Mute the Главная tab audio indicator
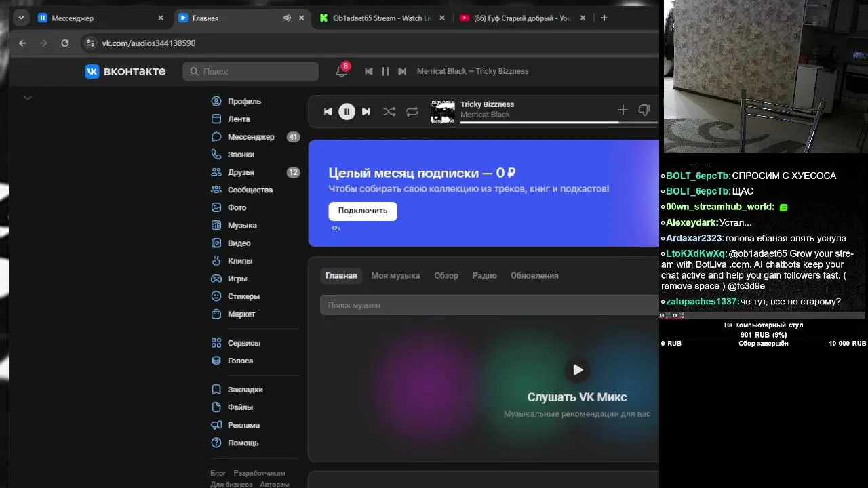This screenshot has width=868, height=488. click(287, 18)
